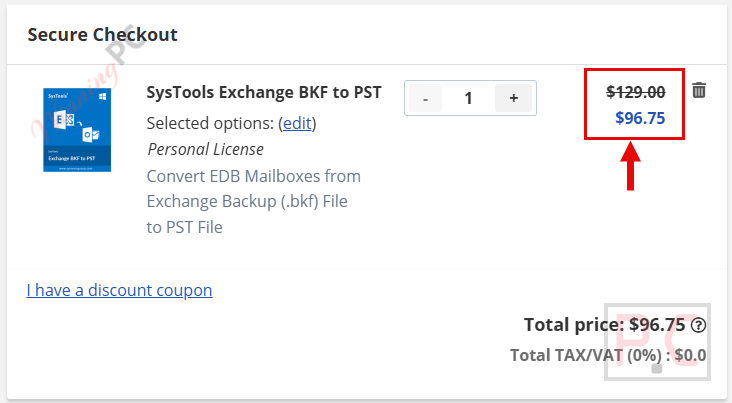
Task: Delete item using the trash icon
Action: point(699,90)
